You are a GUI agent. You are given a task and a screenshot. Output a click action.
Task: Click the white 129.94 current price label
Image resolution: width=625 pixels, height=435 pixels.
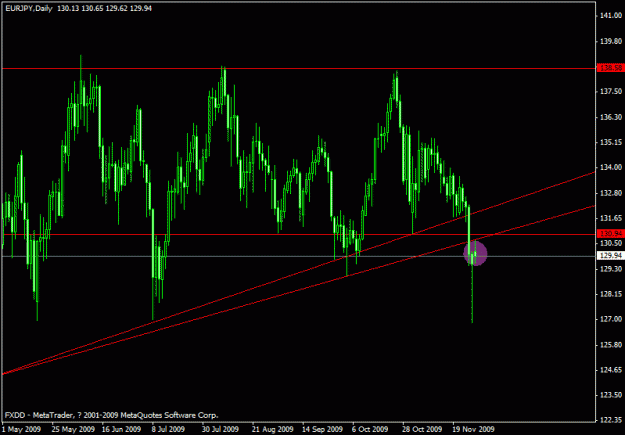[610, 256]
